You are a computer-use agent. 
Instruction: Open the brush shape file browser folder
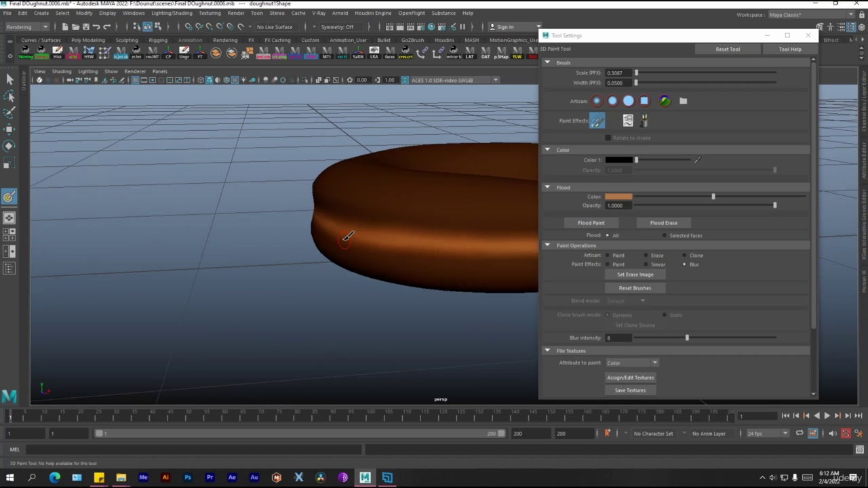pyautogui.click(x=683, y=101)
